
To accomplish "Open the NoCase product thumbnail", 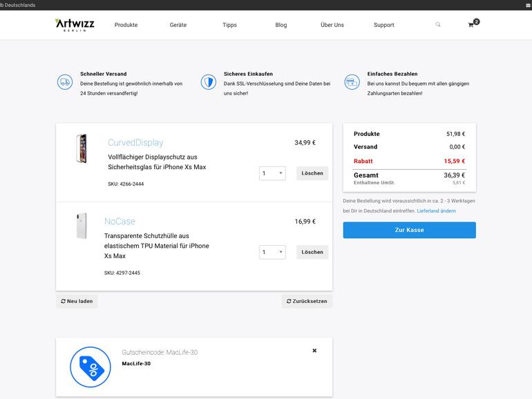I will [x=82, y=226].
